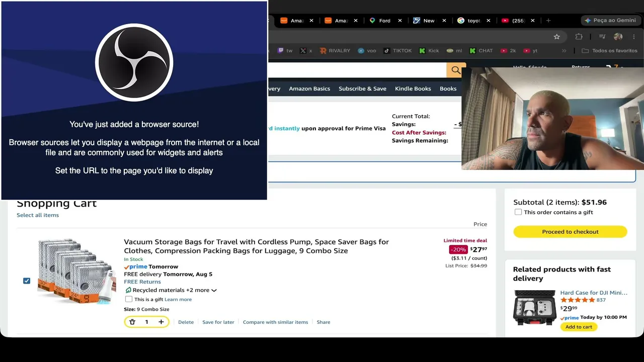
Task: Switch to the 'New' tab
Action: click(429, 21)
